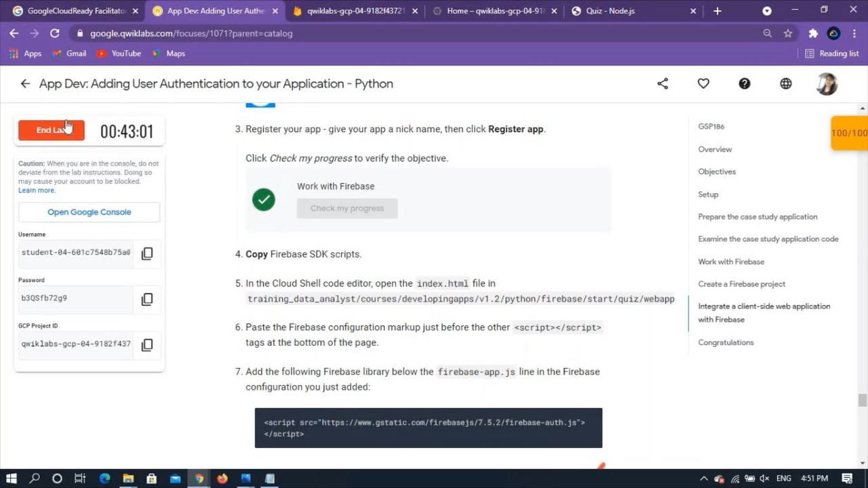Jump to the Overview section

715,149
